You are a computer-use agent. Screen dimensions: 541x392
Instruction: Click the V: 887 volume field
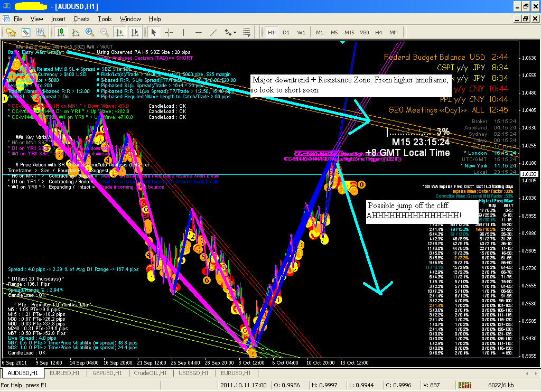(431, 385)
